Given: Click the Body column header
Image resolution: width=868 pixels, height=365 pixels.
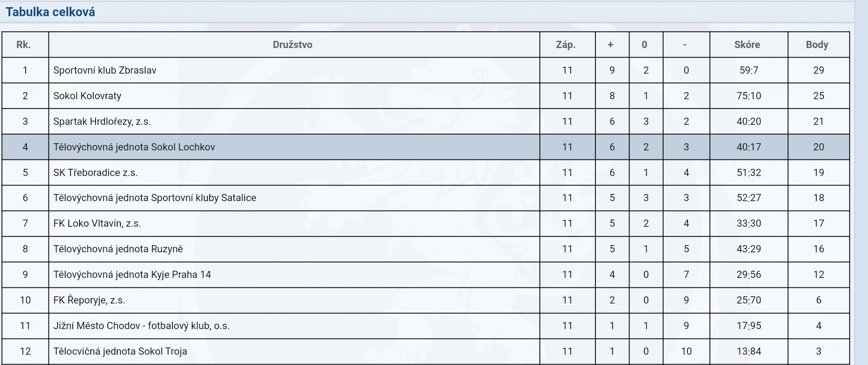Looking at the screenshot, I should tap(817, 44).
